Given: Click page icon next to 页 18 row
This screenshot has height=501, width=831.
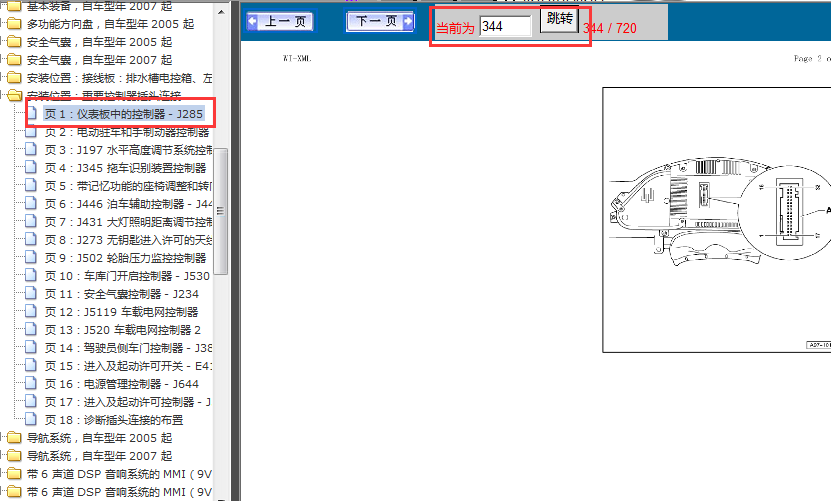Looking at the screenshot, I should click(x=31, y=420).
